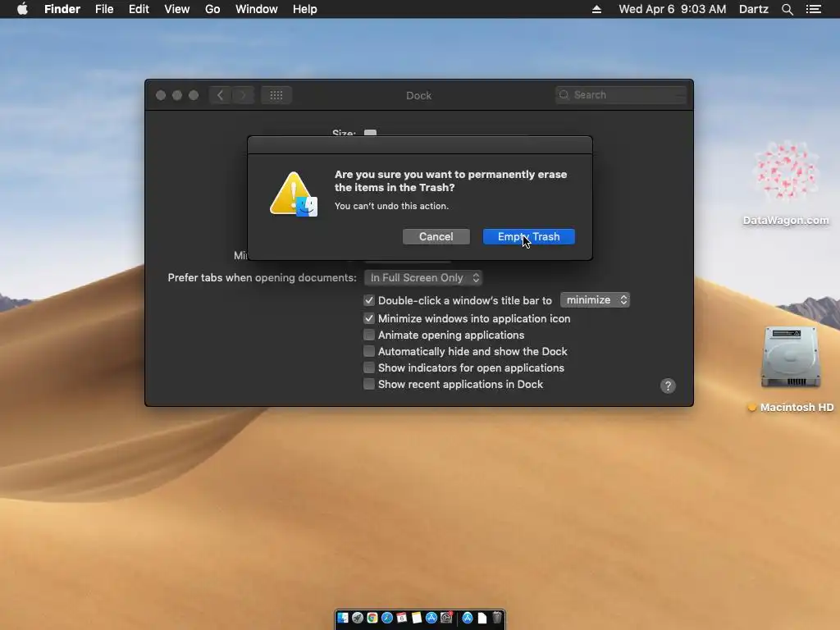
Task: Open the Window menu
Action: [x=257, y=9]
